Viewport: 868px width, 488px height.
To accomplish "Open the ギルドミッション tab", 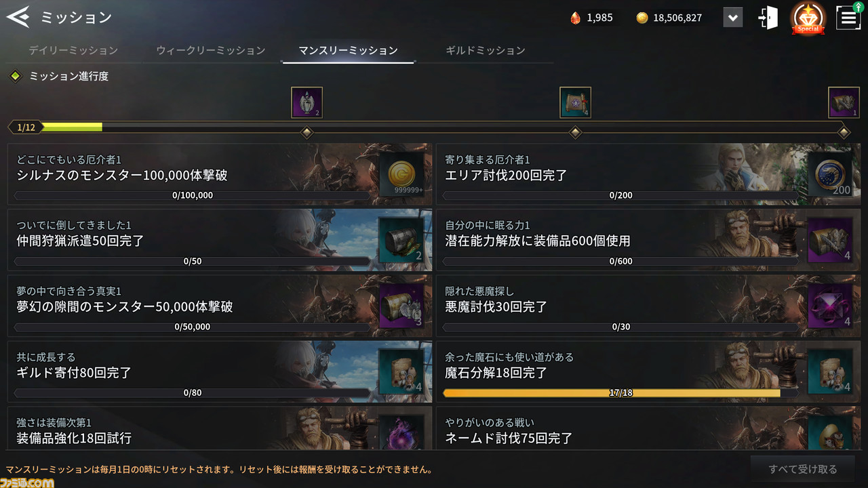I will pos(486,50).
